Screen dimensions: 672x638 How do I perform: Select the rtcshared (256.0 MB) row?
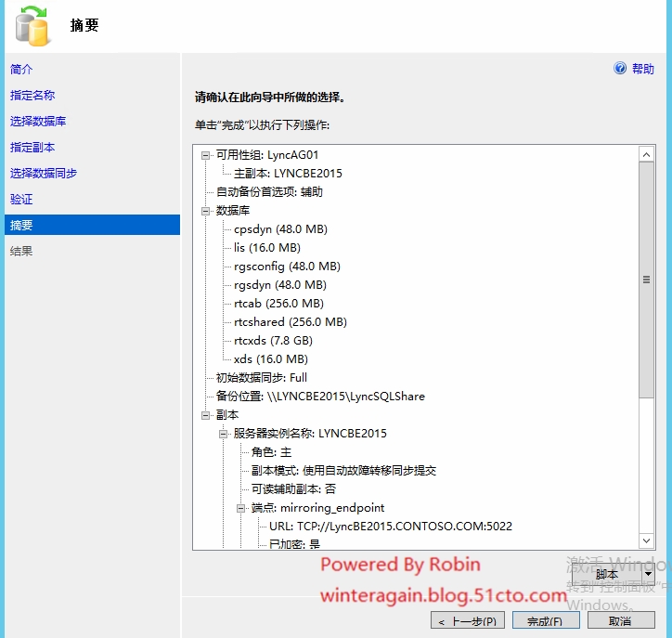pyautogui.click(x=291, y=322)
